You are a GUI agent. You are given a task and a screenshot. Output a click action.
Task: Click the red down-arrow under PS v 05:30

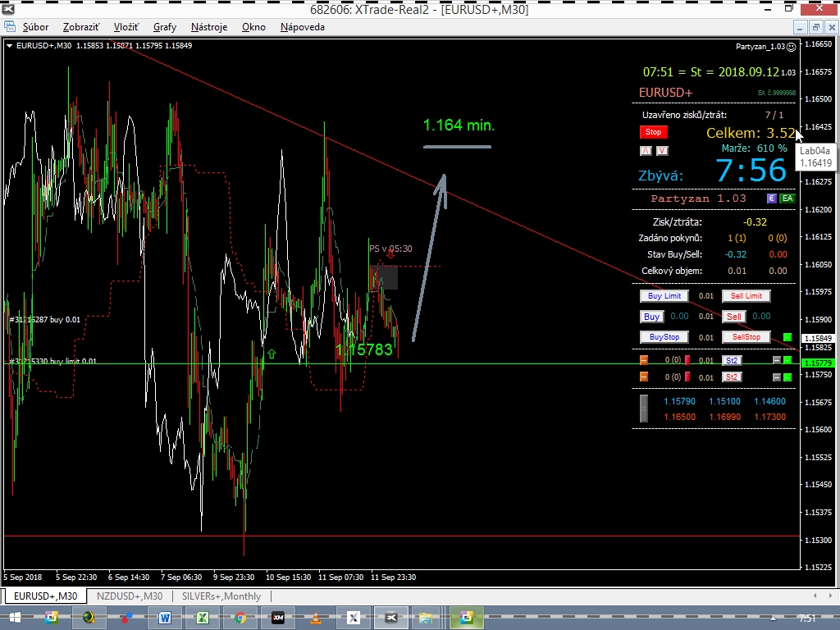coord(390,256)
